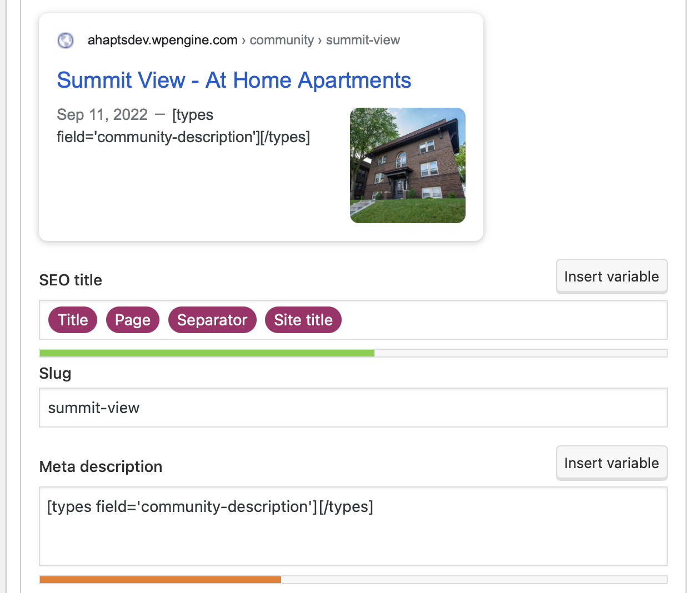Click empty area of the SEO title field
The height and width of the screenshot is (593, 700).
pos(500,320)
